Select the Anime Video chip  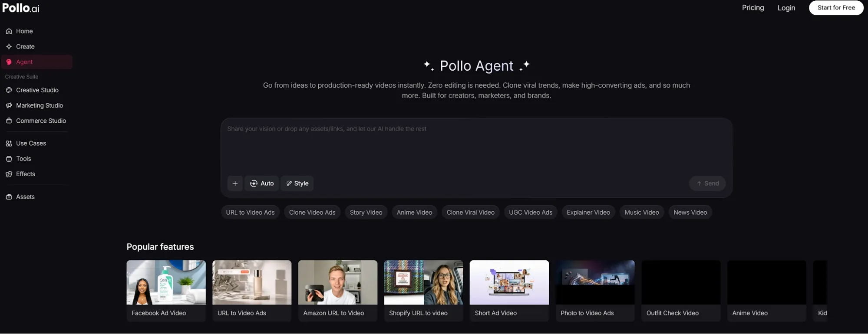pos(414,213)
